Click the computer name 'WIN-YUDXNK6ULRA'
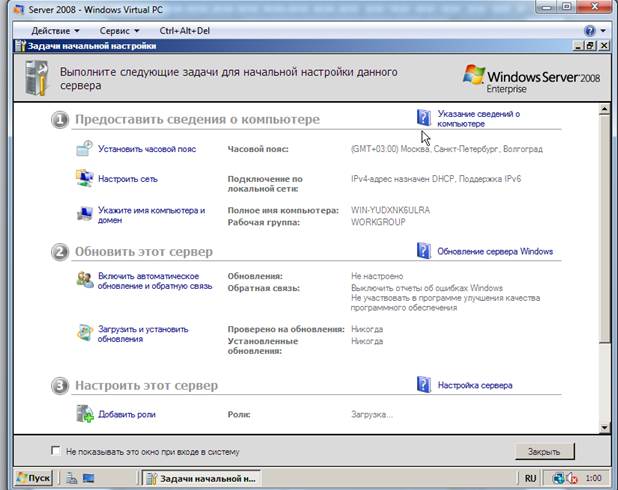The width and height of the screenshot is (618, 490). click(390, 210)
